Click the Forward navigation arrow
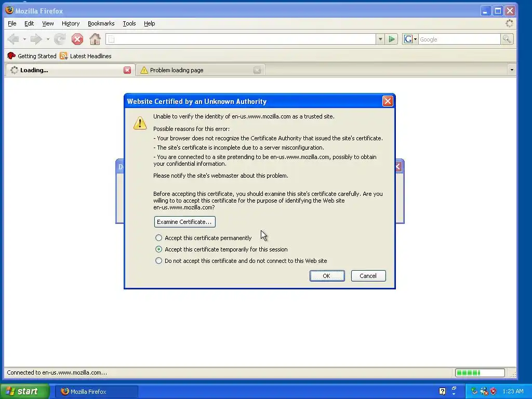 [x=36, y=39]
